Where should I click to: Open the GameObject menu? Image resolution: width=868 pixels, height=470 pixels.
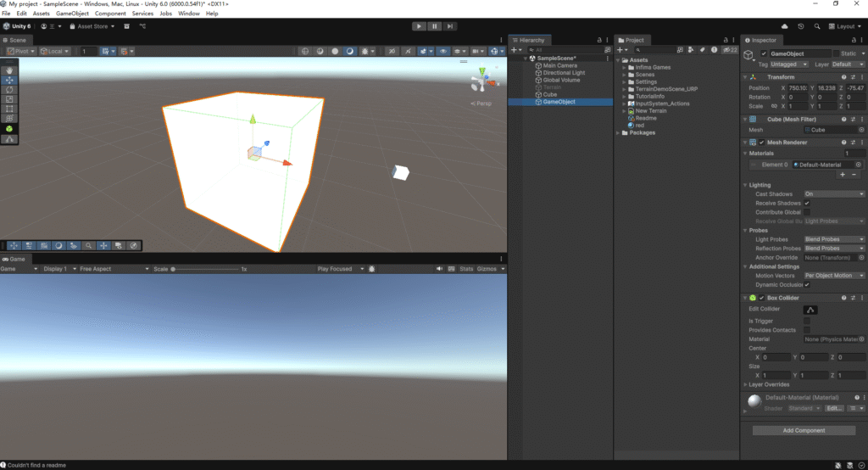(72, 14)
